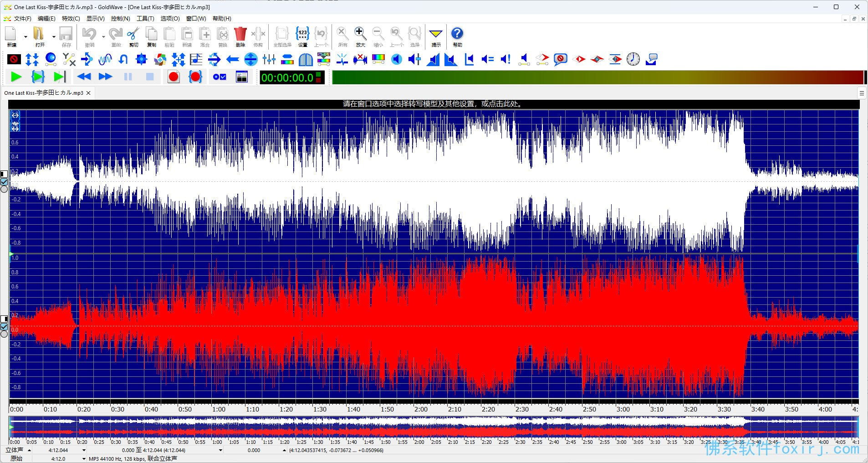Open the 4:12.044 length dropdown in status bar
This screenshot has width=868, height=463.
[84, 450]
